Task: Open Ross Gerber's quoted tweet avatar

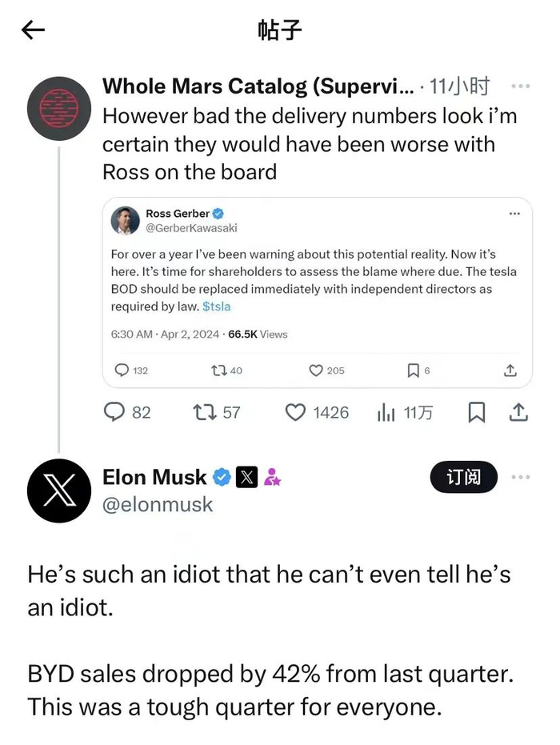Action: coord(126,220)
